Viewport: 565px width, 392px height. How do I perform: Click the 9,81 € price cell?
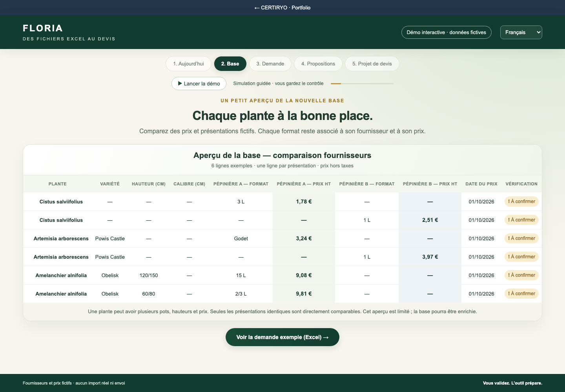[x=304, y=294]
